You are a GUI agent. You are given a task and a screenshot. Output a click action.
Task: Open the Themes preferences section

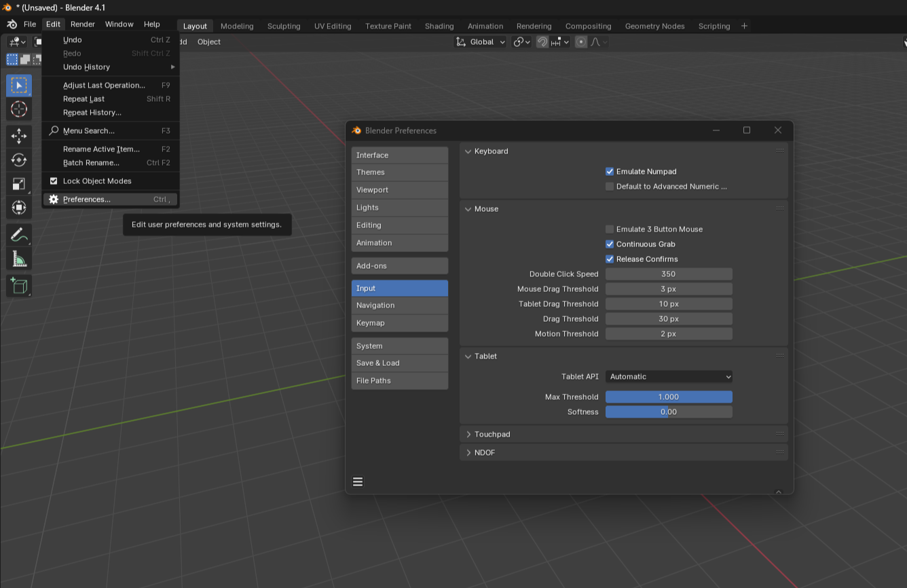(x=400, y=172)
